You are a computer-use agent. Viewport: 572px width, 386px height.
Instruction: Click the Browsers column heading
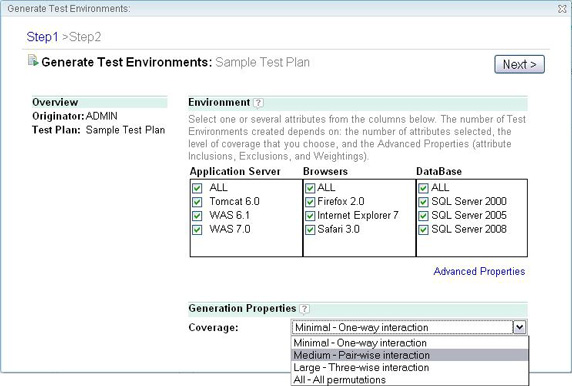coord(325,171)
